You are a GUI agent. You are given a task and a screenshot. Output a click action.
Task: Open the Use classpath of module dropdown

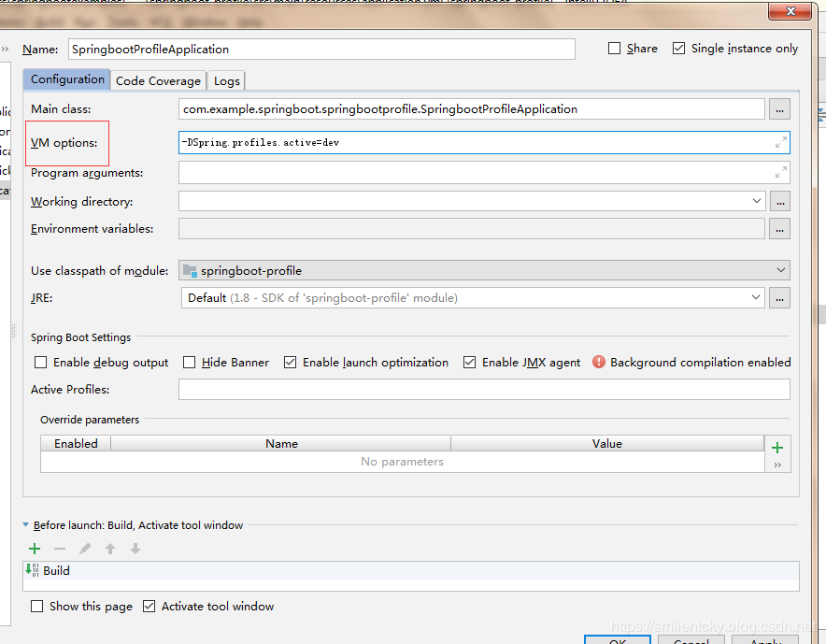pos(781,270)
